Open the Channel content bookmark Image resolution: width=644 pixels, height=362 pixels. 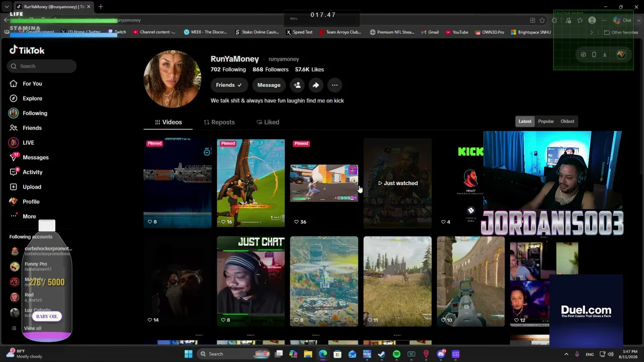[x=154, y=32]
